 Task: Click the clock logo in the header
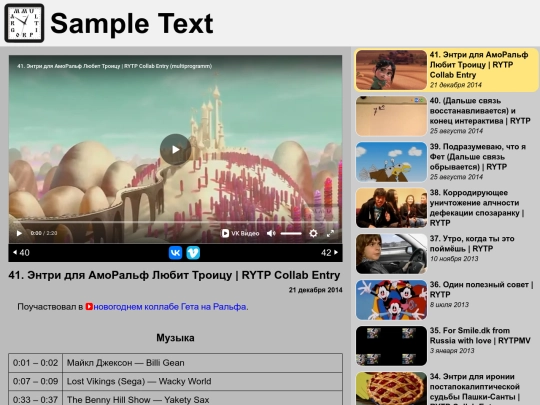click(24, 23)
